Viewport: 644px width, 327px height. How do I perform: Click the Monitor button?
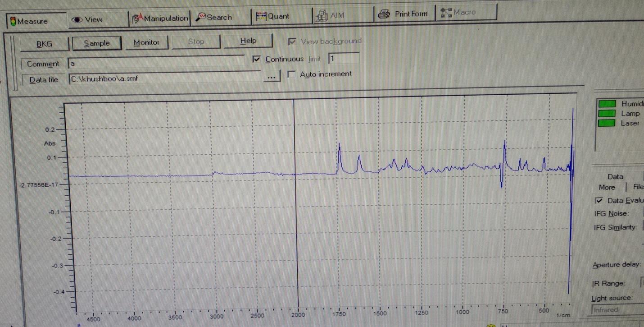point(146,42)
